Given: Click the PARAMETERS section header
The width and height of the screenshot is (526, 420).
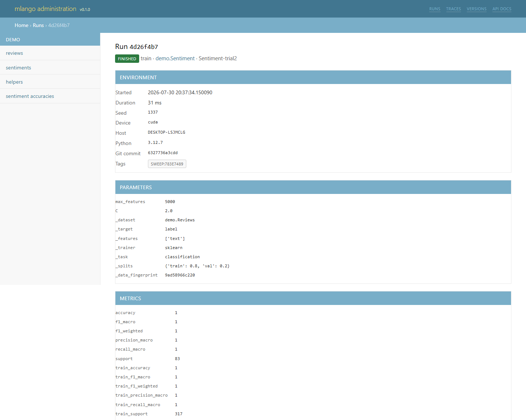Looking at the screenshot, I should coord(313,187).
